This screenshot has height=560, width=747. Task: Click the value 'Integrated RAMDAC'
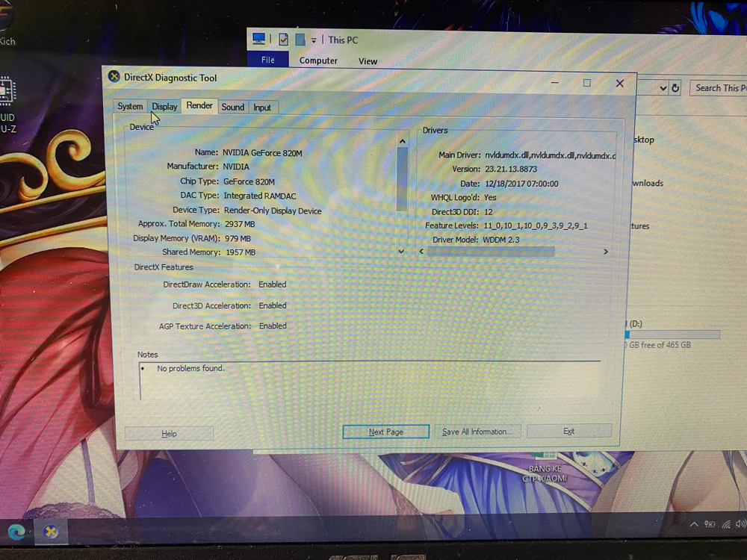[x=260, y=196]
